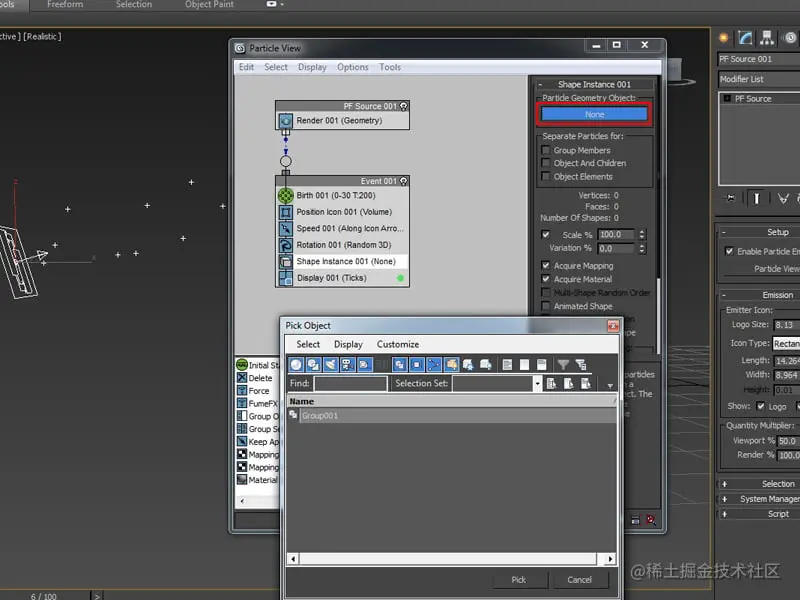Toggle Display Geometry filter in Pick Object
The width and height of the screenshot is (800, 600).
click(296, 364)
